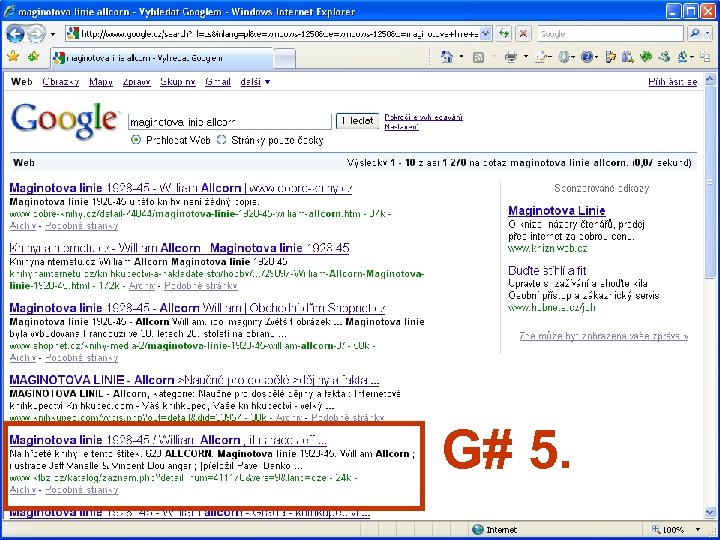This screenshot has height=540, width=720.
Task: Click Zde může být zobrazena vaše zpráva link
Action: (x=603, y=336)
